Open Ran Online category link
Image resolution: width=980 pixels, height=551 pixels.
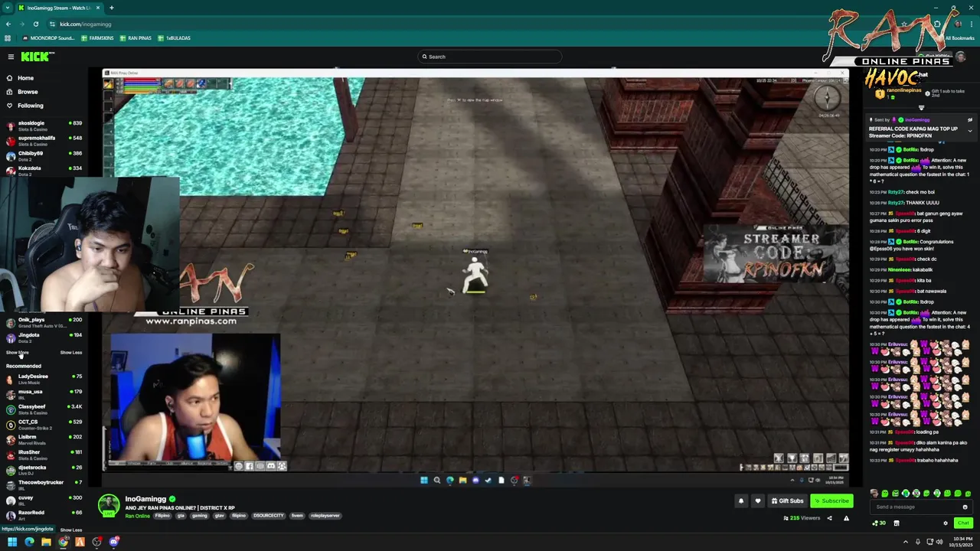pos(138,516)
